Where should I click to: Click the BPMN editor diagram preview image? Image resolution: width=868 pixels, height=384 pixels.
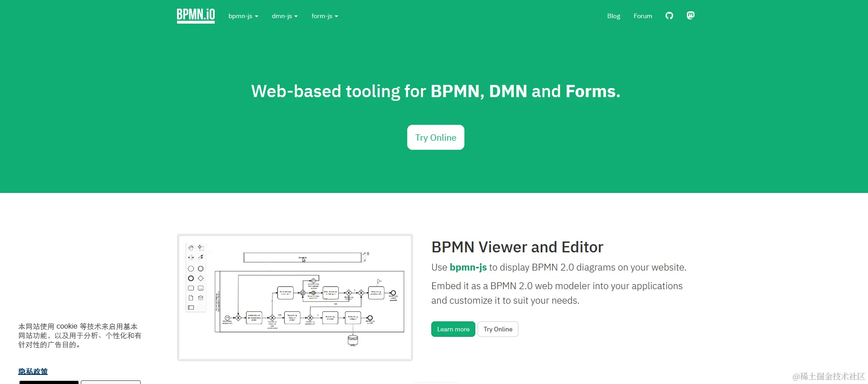coord(295,298)
